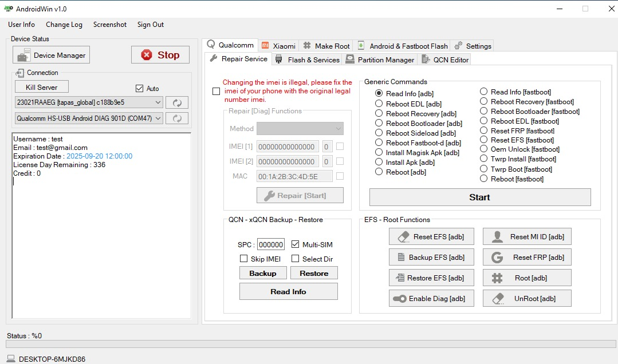Click the Device Manager briefcase icon
Viewport: 618px width, 364px height.
point(23,56)
